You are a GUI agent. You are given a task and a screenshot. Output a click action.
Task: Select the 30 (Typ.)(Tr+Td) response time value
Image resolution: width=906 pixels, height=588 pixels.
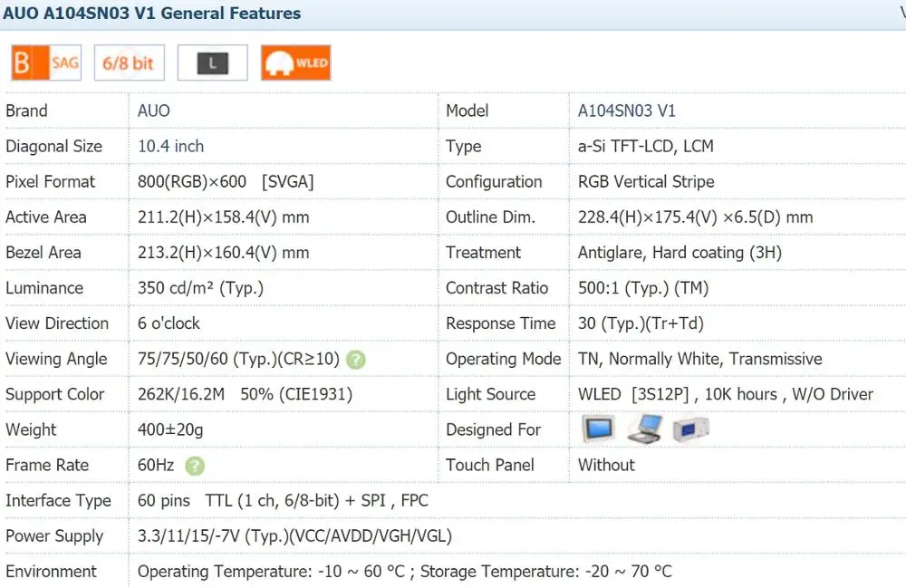click(x=641, y=323)
